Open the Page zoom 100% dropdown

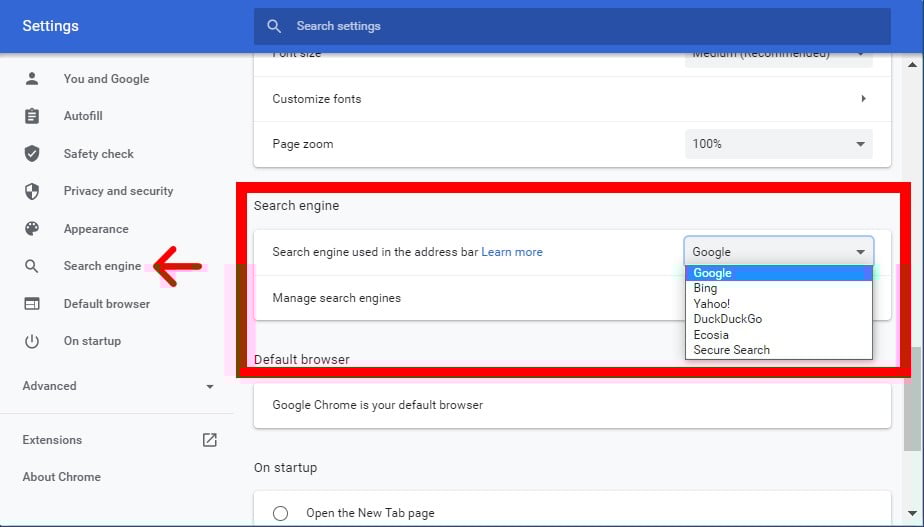tap(778, 144)
